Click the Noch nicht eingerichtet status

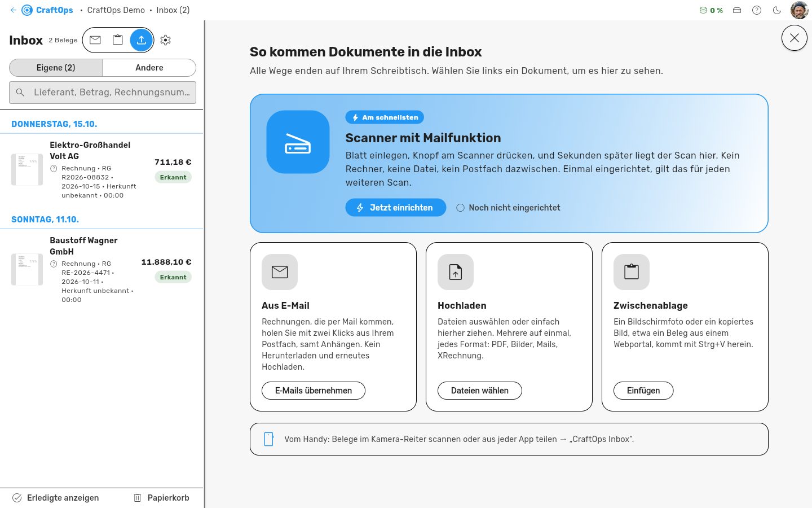[509, 208]
